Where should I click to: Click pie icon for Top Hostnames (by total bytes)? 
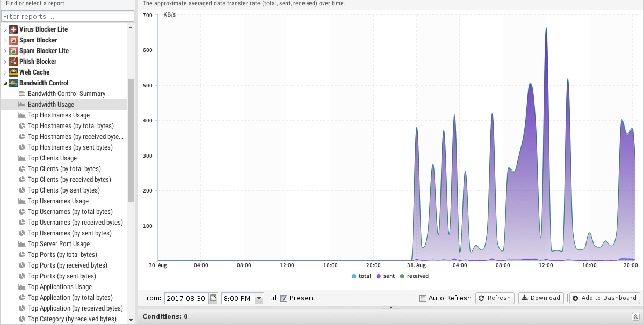(22, 126)
